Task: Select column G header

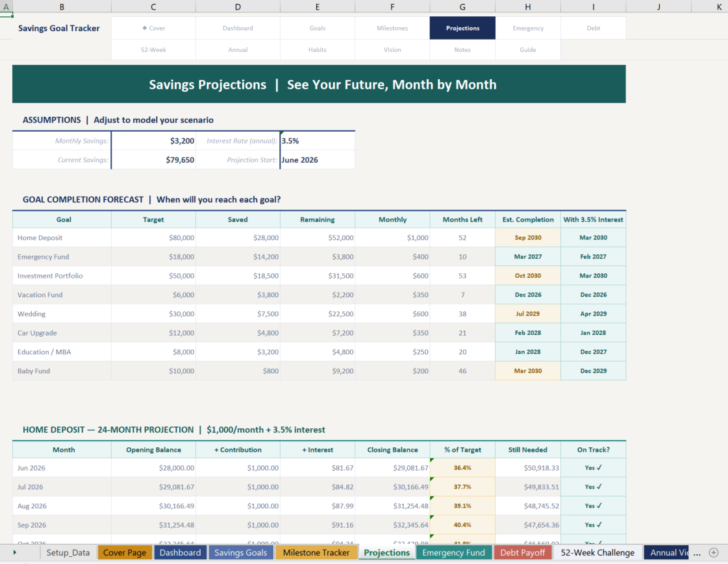Action: pos(462,6)
